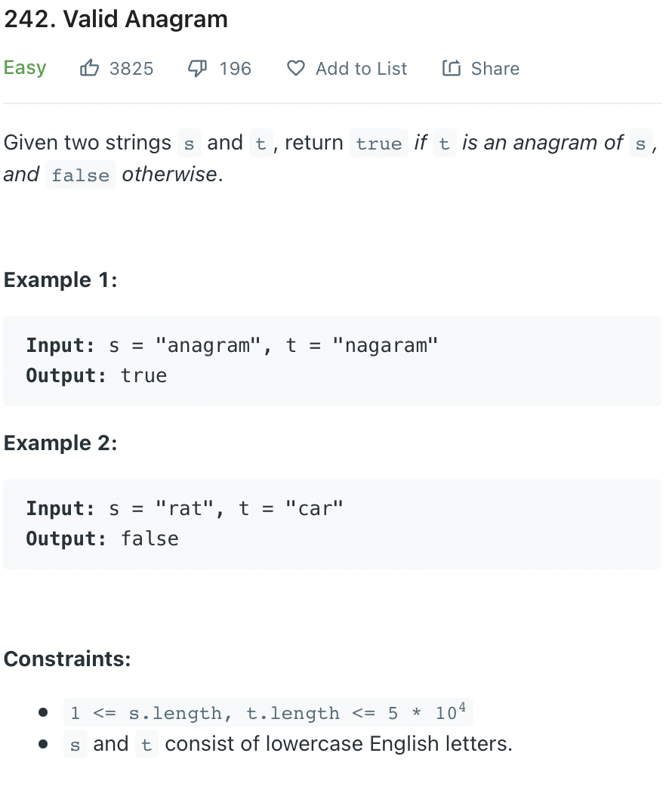Click the inline code token false
This screenshot has width=672, height=787.
80,175
